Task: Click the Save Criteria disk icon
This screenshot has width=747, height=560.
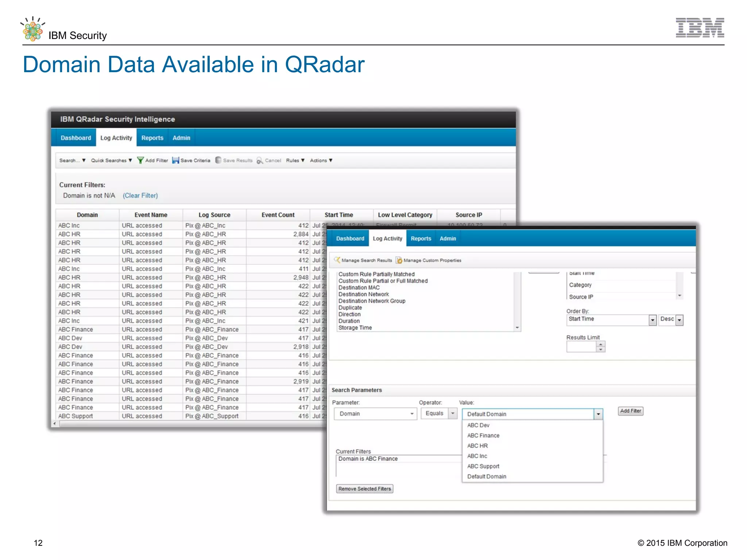Action: (x=175, y=160)
